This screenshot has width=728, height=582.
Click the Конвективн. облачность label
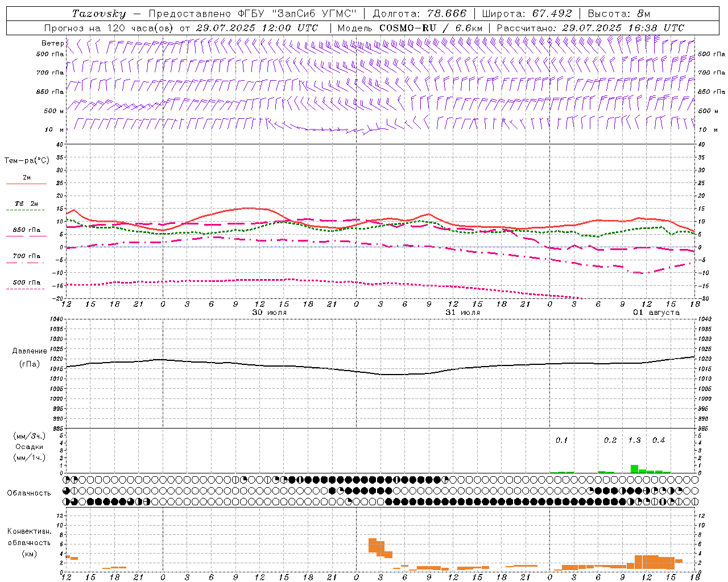(29, 537)
